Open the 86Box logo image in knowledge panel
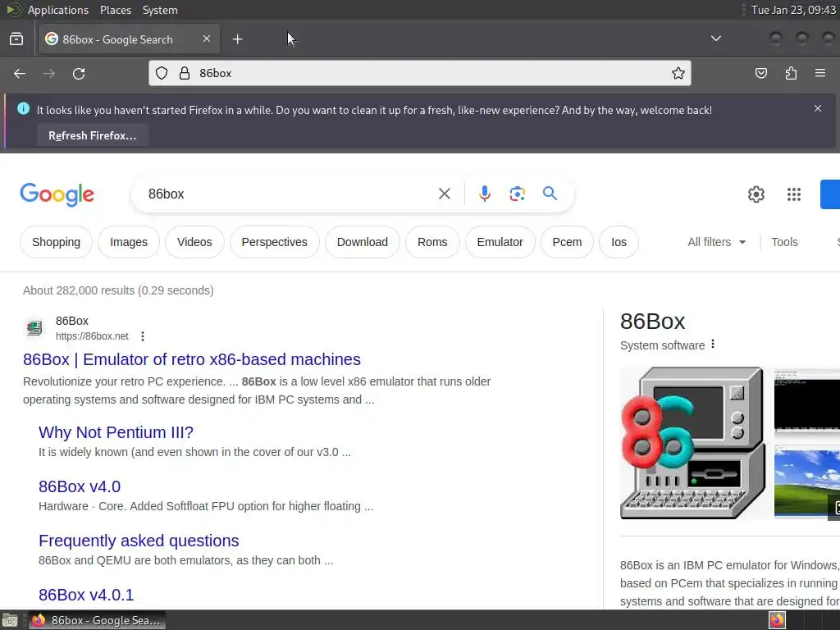 692,443
